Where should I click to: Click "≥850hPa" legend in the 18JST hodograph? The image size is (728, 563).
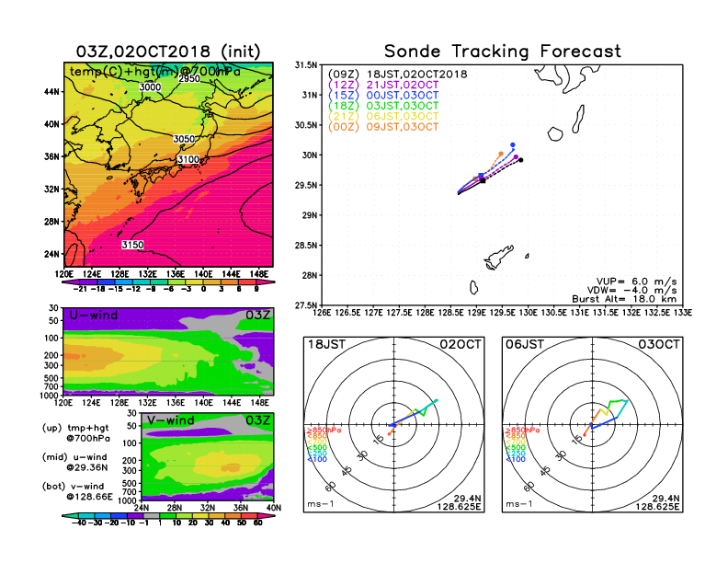pyautogui.click(x=324, y=431)
